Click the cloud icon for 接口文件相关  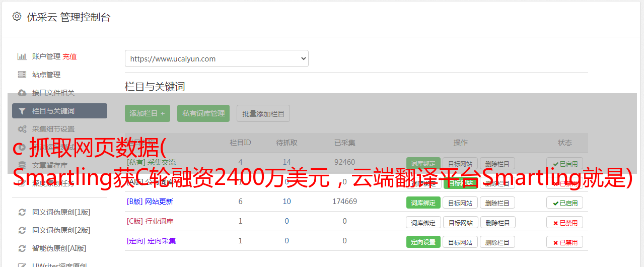pyautogui.click(x=22, y=93)
